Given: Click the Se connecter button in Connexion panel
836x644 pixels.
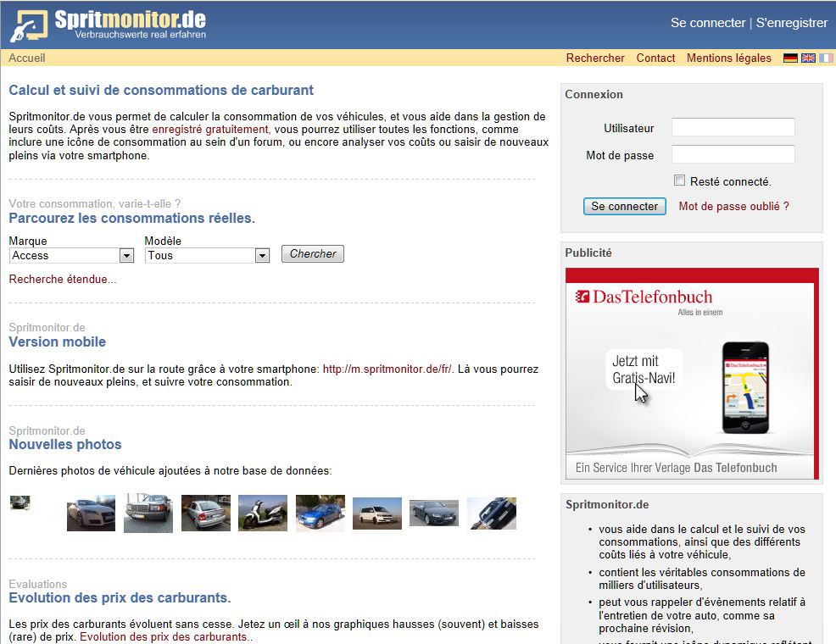Looking at the screenshot, I should 625,206.
